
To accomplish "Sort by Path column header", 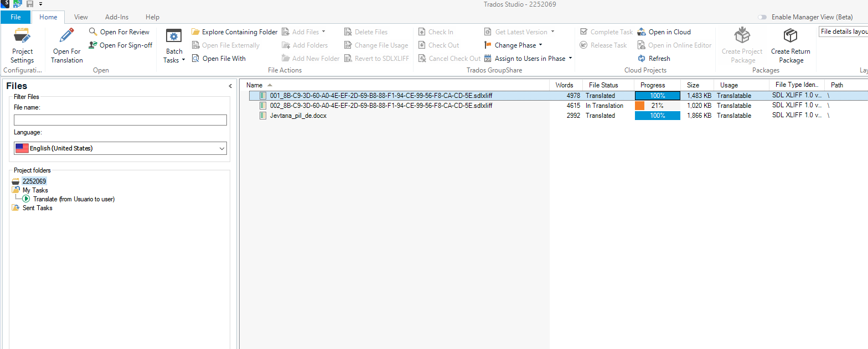I will [846, 85].
